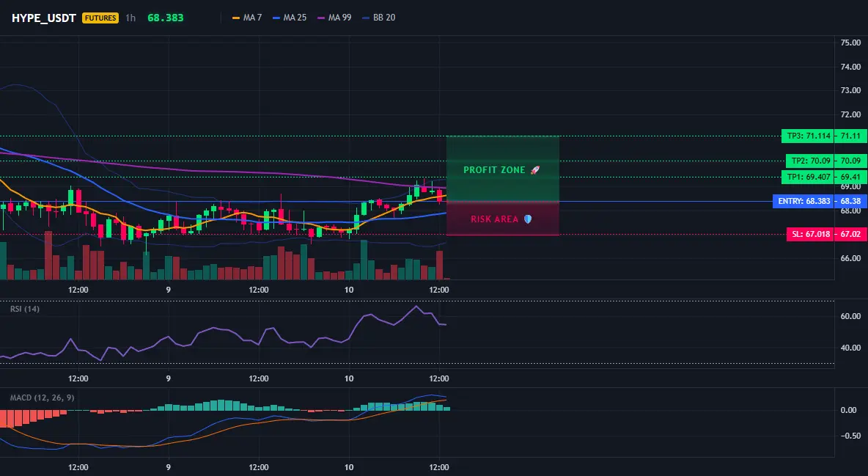Select the BB 20 legend entry

[x=378, y=18]
